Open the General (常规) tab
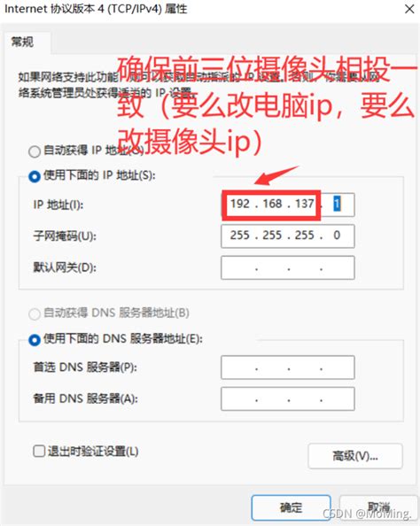 pos(22,42)
